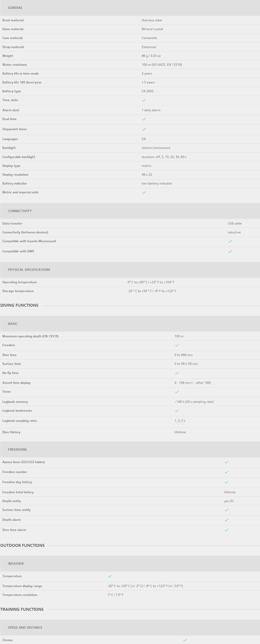Viewport: 260px width, 644px height.
Task: Click the No fly time checkmark
Action: tap(177, 373)
